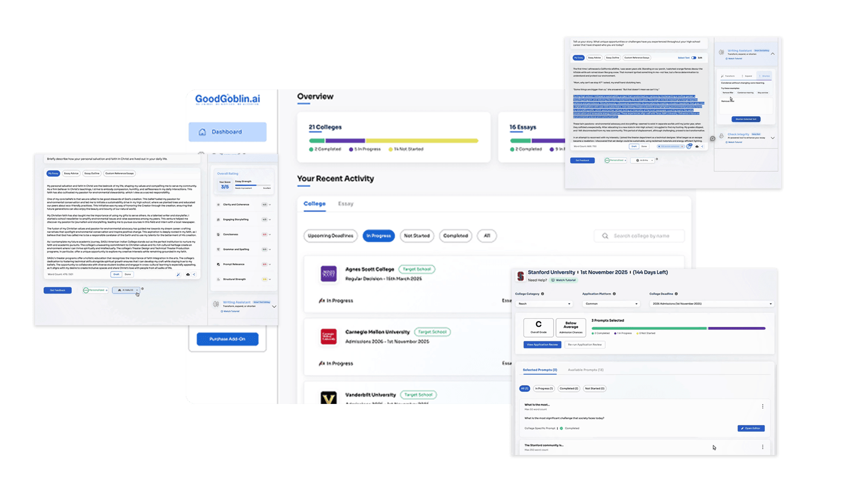
Task: Click the search magnifier icon in college search
Action: (605, 236)
